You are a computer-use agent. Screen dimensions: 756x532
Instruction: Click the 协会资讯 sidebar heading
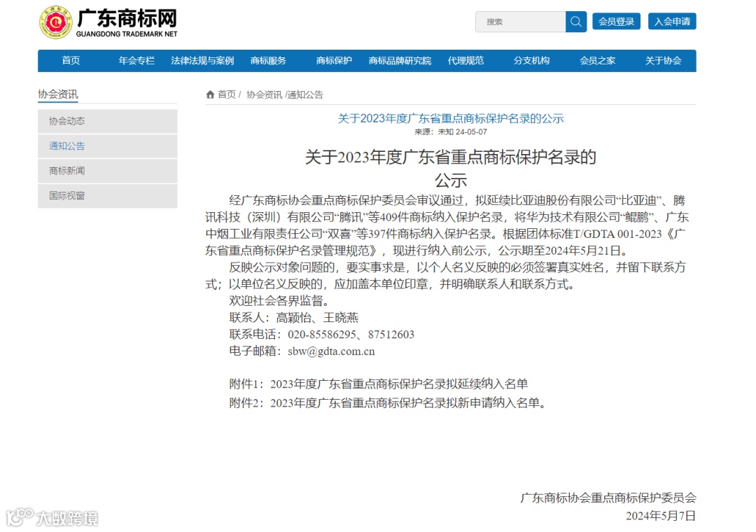(x=58, y=94)
